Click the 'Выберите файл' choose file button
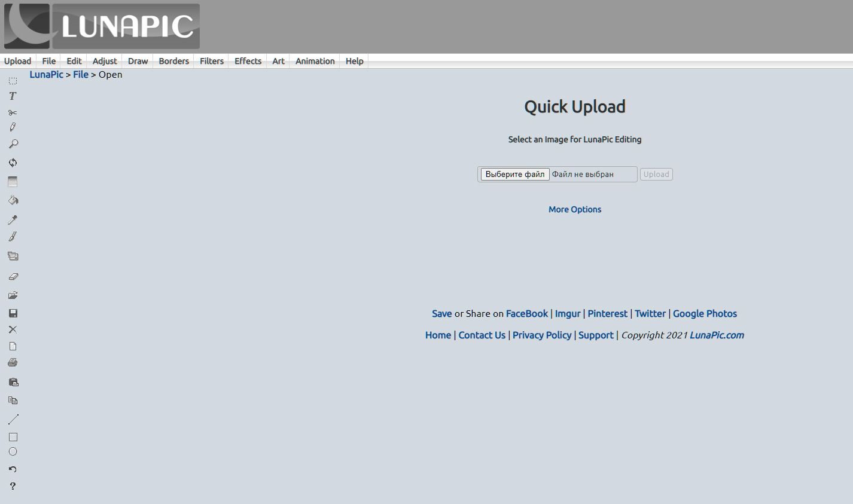Viewport: 853px width, 504px height. coord(515,175)
